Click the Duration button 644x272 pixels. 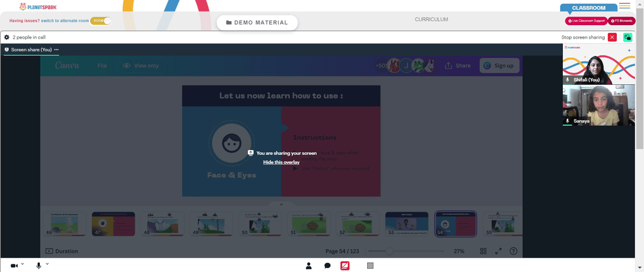pyautogui.click(x=62, y=251)
